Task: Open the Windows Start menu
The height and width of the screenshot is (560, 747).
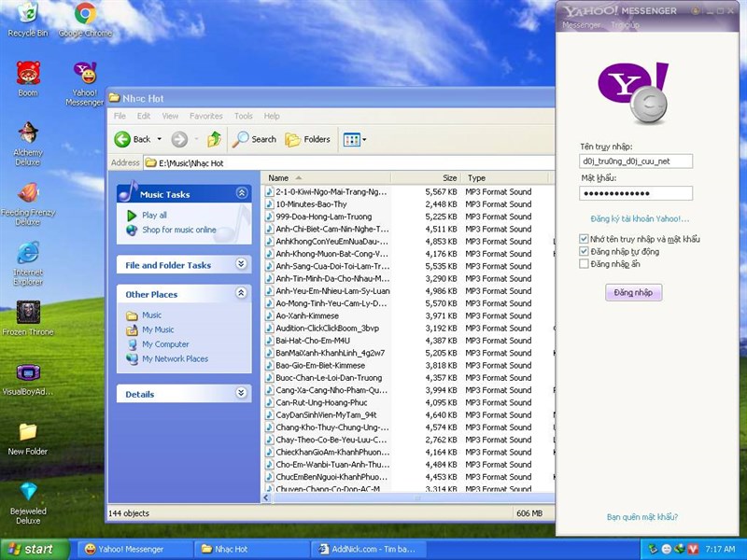Action: (35, 550)
